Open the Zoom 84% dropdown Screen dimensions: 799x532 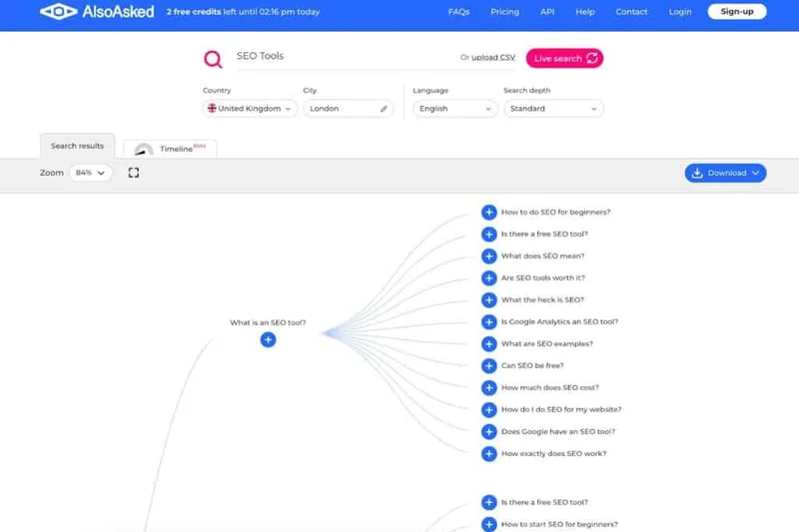point(90,173)
